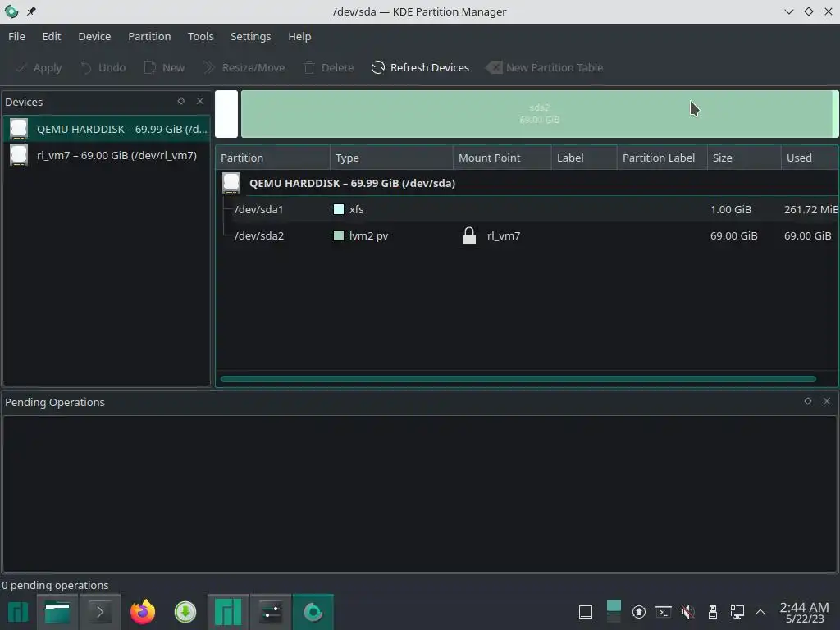Open the terminal tray icon
Screen dimensions: 840x630
click(663, 612)
